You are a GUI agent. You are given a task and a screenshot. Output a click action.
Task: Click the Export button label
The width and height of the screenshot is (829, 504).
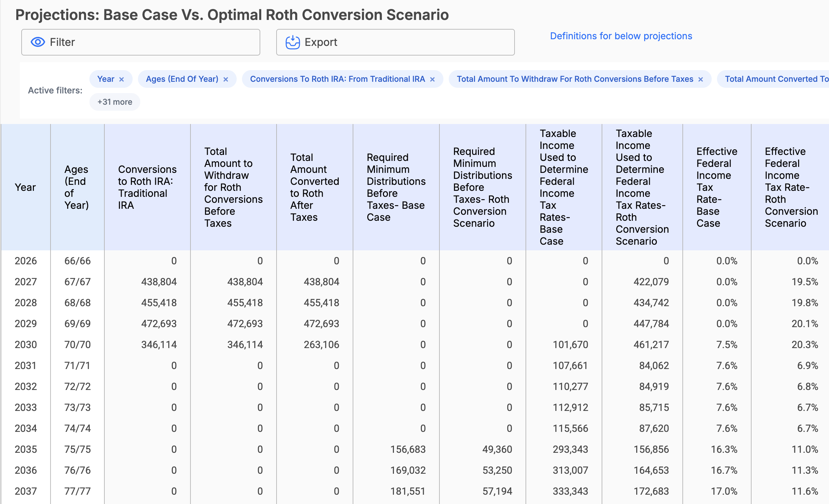coord(321,42)
